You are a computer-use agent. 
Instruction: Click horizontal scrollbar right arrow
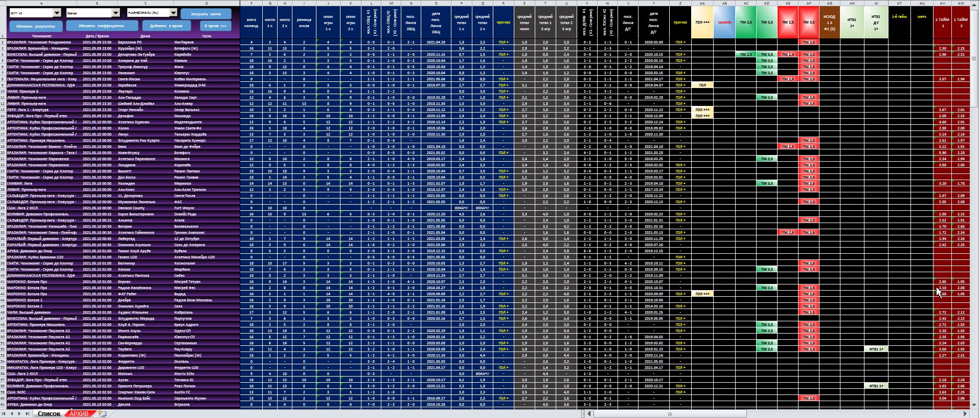pyautogui.click(x=965, y=413)
